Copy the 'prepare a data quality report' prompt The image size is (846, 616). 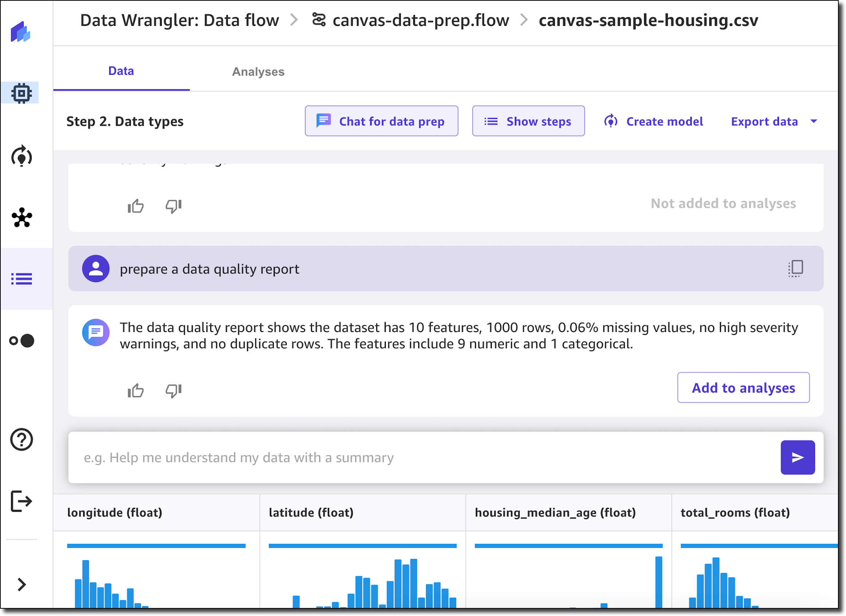(x=795, y=268)
